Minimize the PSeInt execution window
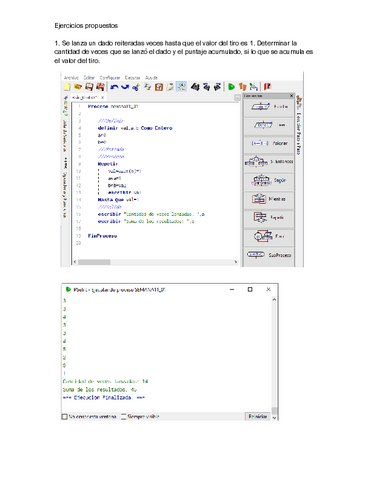The width and height of the screenshot is (371, 480). click(232, 290)
